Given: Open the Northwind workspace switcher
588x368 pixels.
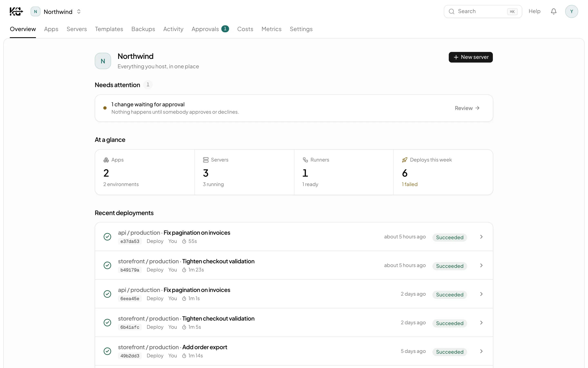Looking at the screenshot, I should (56, 11).
